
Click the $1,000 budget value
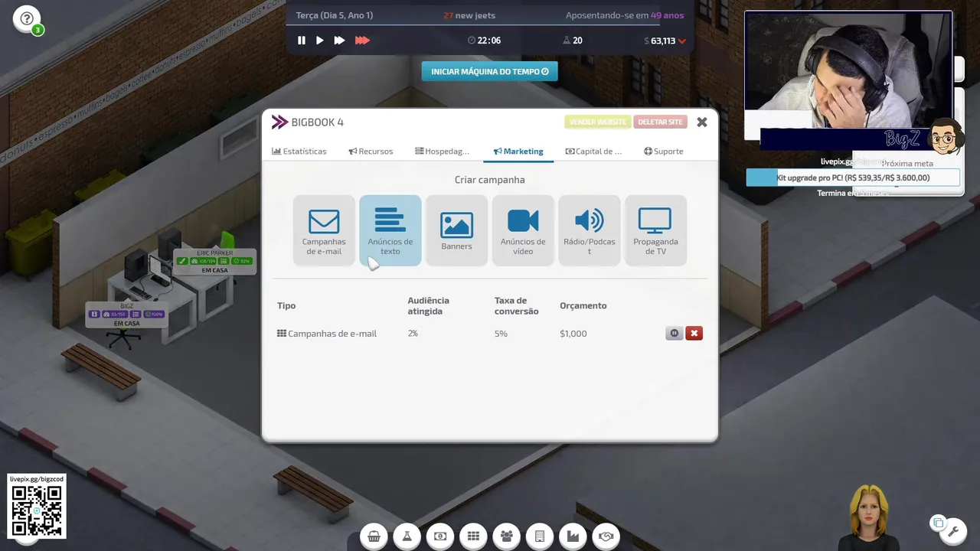[x=573, y=334]
